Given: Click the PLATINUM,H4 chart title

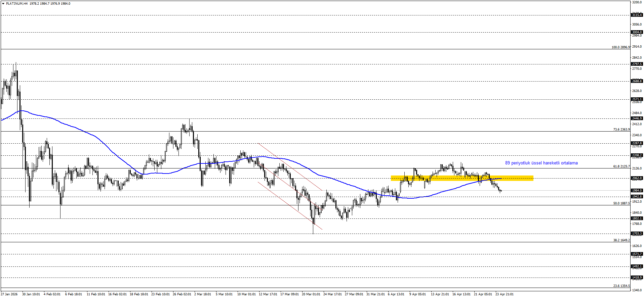Looking at the screenshot, I should click(17, 4).
